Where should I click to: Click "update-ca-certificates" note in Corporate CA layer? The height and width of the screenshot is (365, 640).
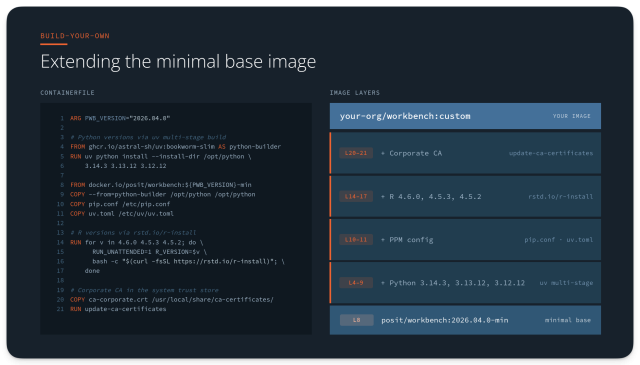pyautogui.click(x=551, y=154)
